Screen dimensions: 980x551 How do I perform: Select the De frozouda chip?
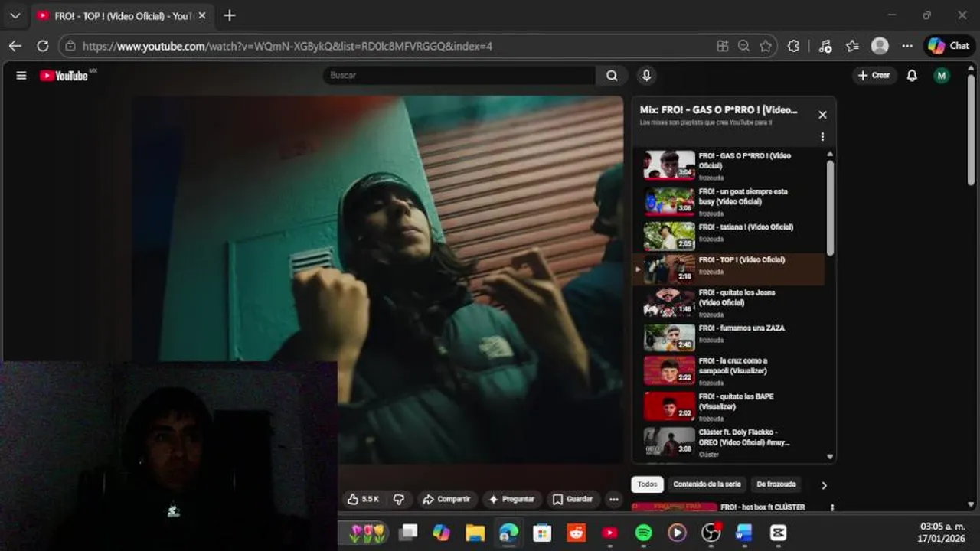coord(776,484)
